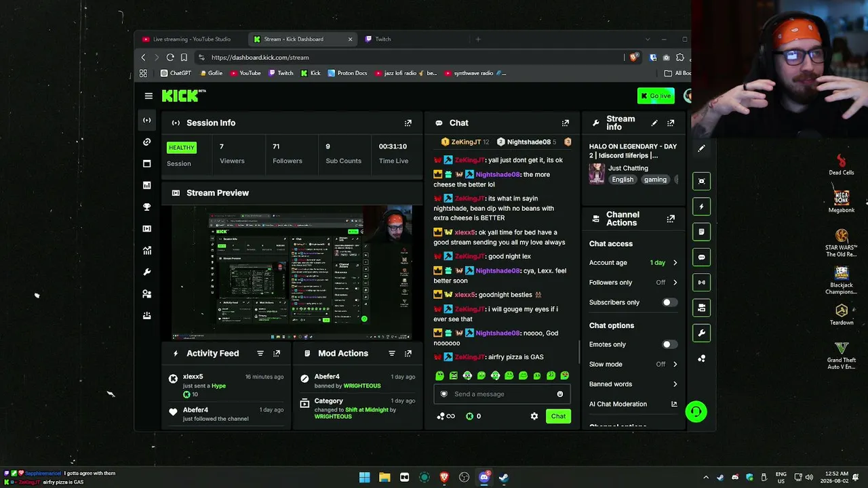Toggle the Emotes only switch
This screenshot has width=868, height=488.
[669, 344]
